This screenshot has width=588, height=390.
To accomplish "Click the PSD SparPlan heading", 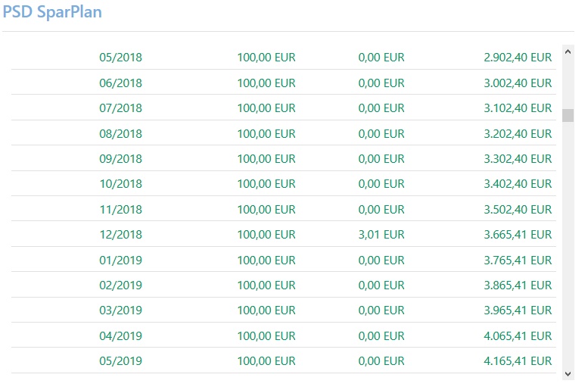I will click(x=52, y=12).
